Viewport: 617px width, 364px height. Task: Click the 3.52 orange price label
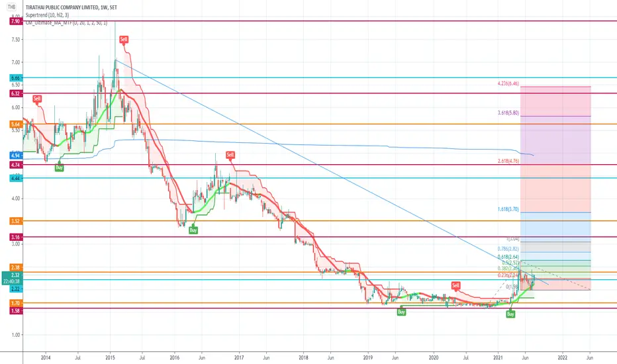(x=16, y=221)
